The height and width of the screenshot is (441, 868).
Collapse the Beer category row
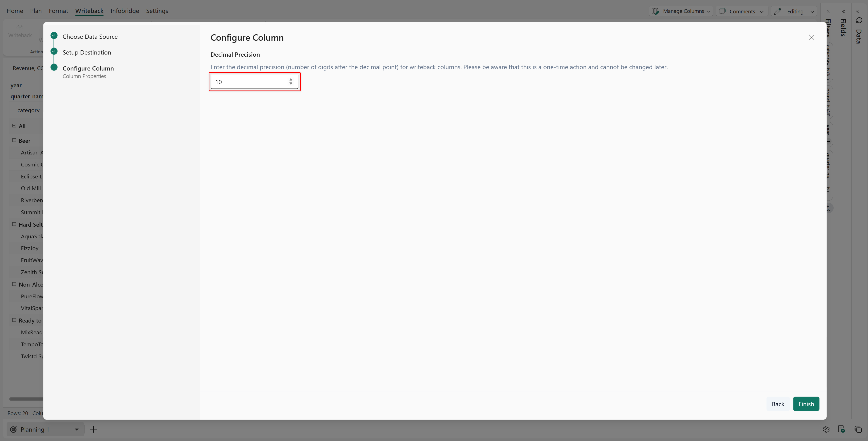tap(14, 140)
